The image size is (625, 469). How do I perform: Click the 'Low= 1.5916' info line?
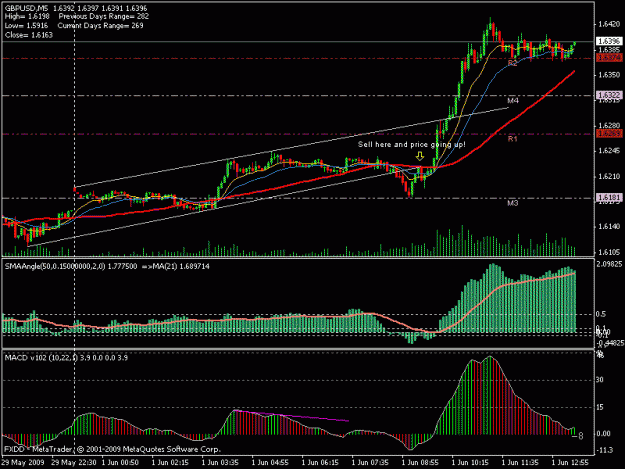pos(26,26)
